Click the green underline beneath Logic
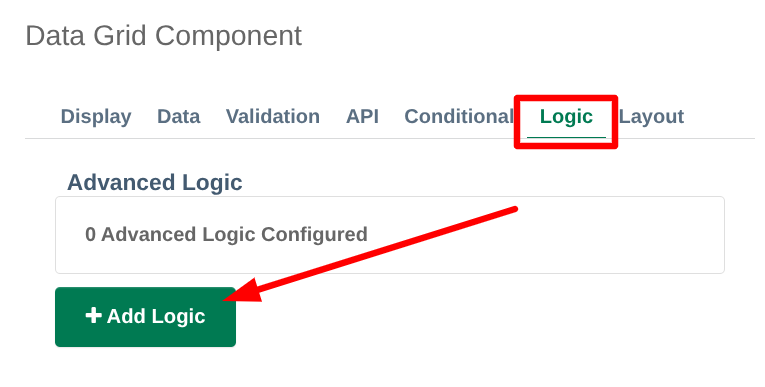This screenshot has width=765, height=387. pos(566,138)
